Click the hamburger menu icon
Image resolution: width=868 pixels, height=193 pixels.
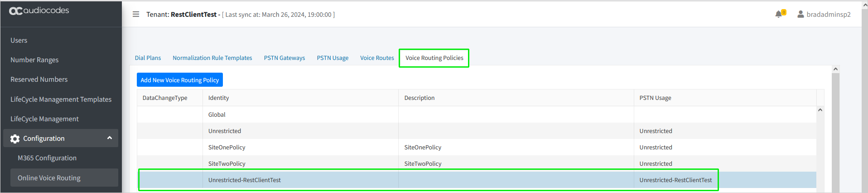click(136, 14)
